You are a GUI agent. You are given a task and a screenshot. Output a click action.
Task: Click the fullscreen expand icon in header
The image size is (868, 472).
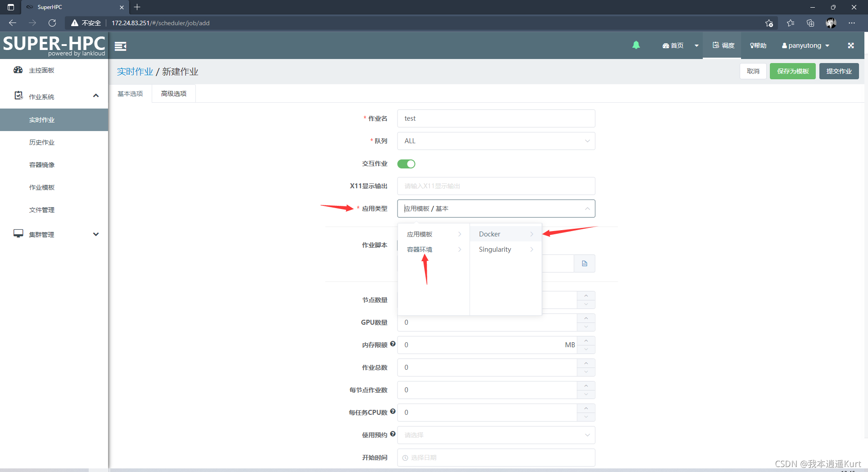tap(850, 45)
